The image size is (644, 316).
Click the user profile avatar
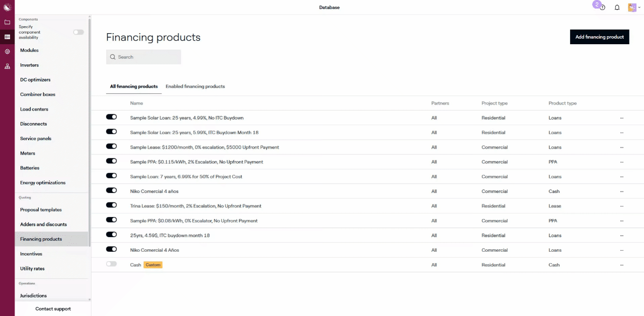632,8
